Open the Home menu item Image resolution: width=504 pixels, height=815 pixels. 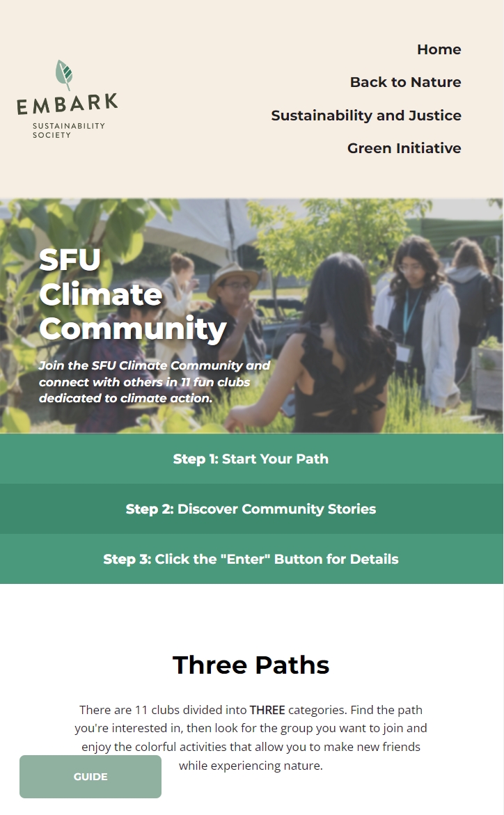tap(439, 49)
